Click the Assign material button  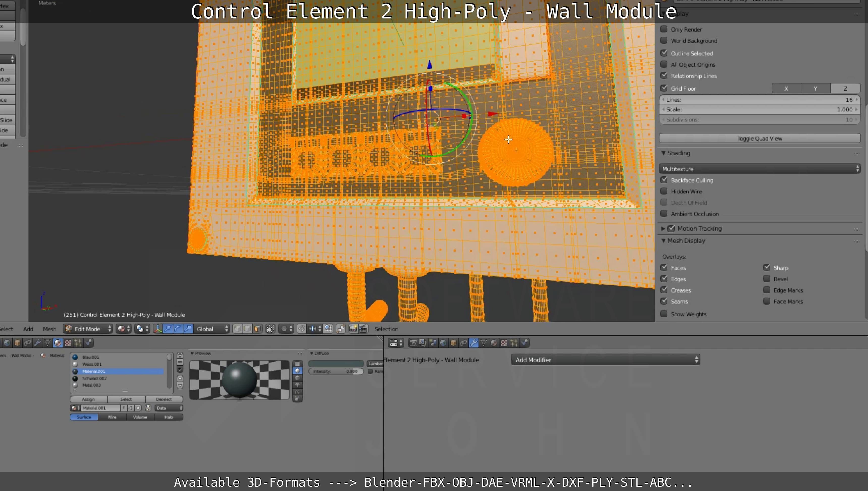tap(89, 399)
